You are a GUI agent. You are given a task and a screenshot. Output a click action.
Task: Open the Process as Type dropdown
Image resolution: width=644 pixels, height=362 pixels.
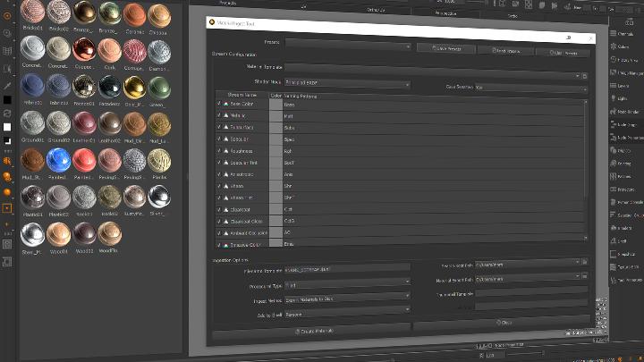pyautogui.click(x=346, y=284)
